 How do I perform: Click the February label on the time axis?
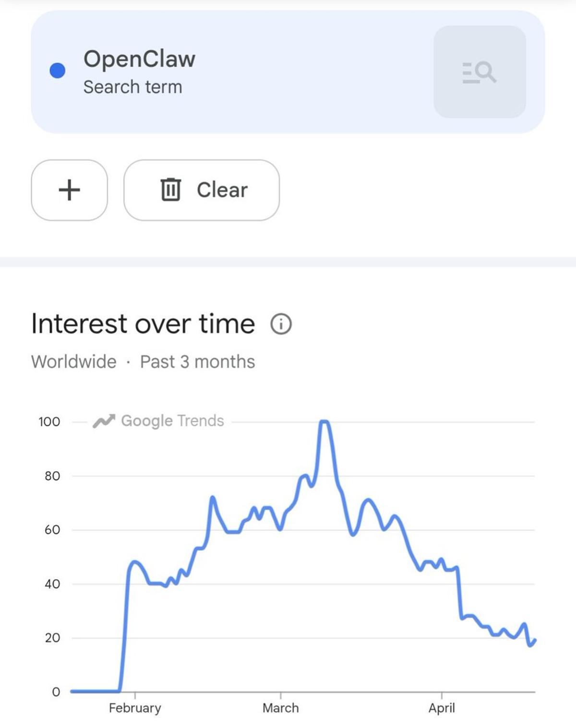tap(135, 708)
